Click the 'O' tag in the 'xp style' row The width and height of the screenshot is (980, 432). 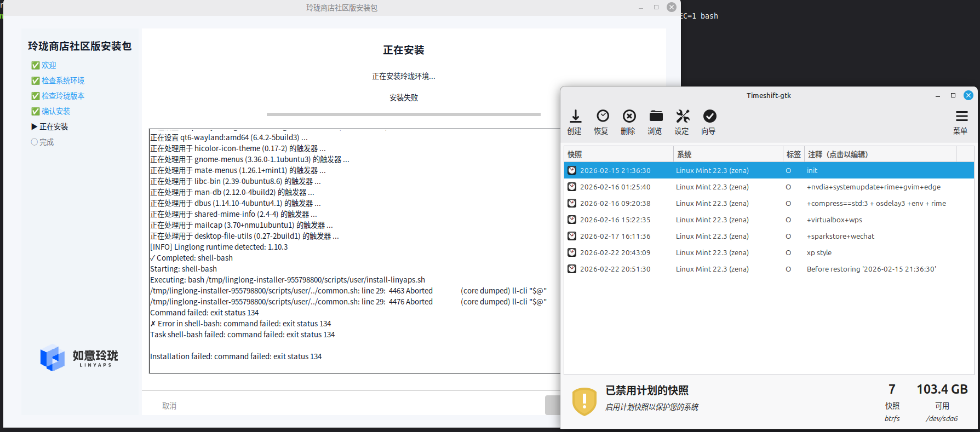788,252
